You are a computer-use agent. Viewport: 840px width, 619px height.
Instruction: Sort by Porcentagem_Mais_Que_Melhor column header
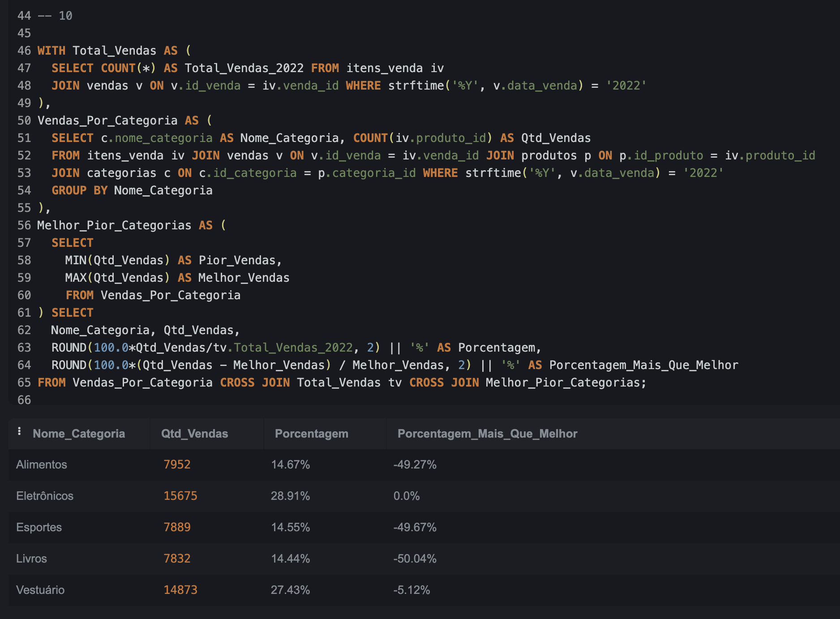tap(488, 434)
